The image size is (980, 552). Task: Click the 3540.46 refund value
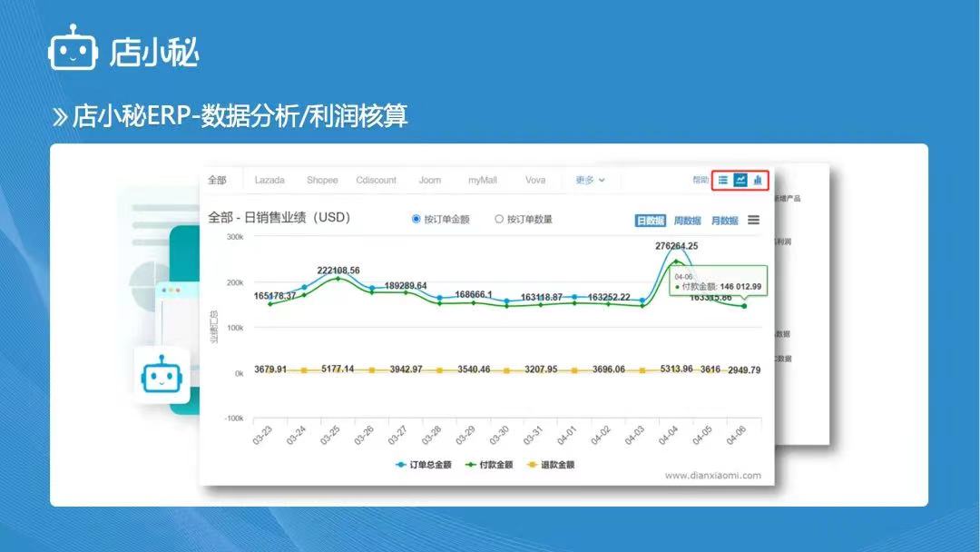[474, 370]
